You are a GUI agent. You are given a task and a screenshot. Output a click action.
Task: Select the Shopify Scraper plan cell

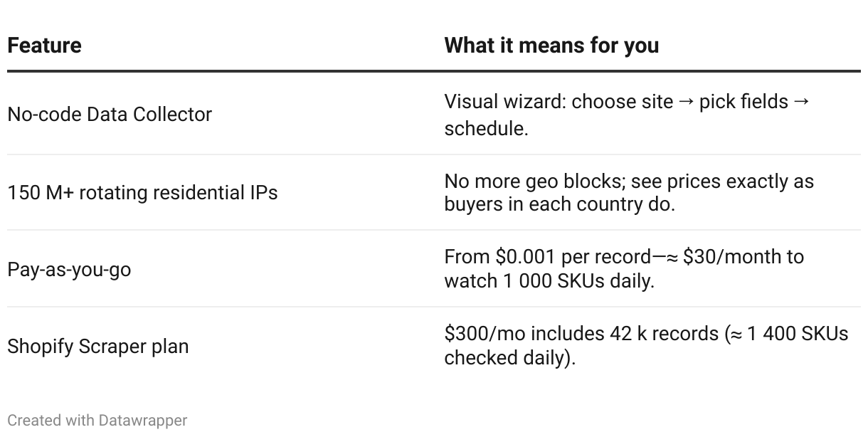pos(98,347)
